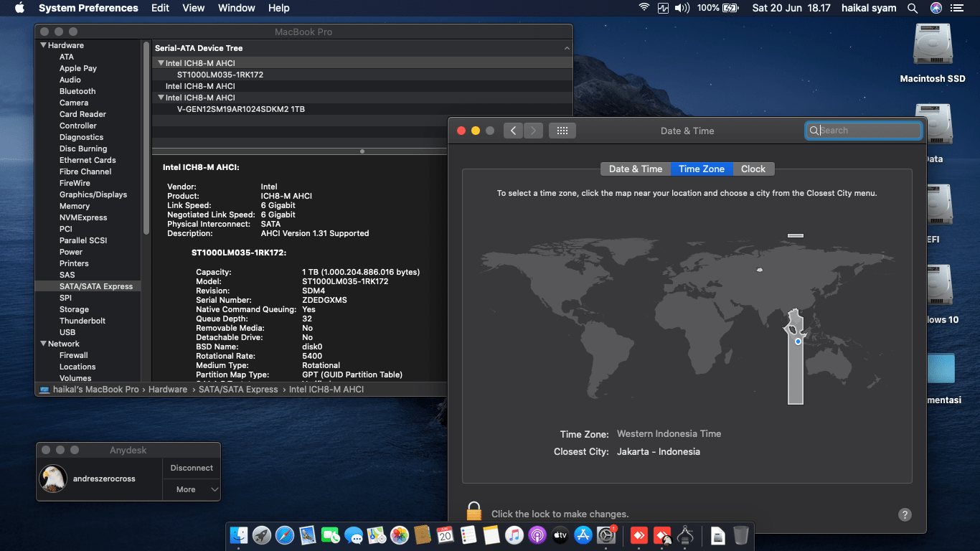Focus the System Preferences search field
This screenshot has height=551, width=980.
(864, 131)
